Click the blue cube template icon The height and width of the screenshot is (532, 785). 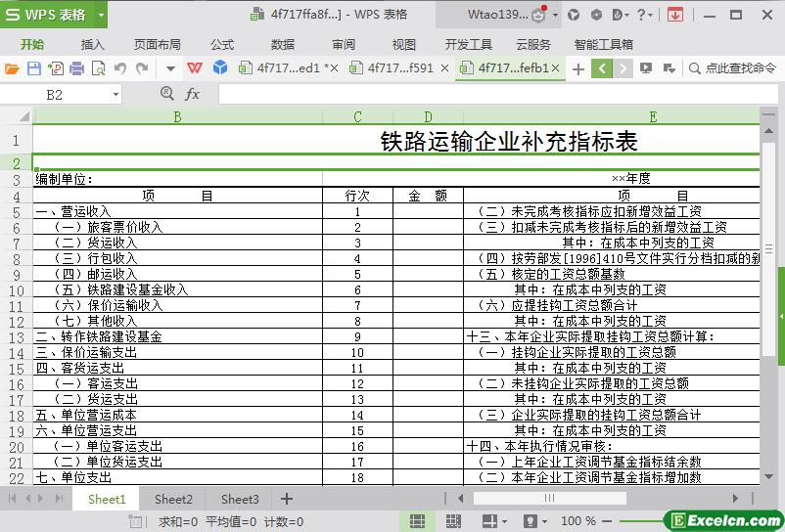click(x=220, y=67)
